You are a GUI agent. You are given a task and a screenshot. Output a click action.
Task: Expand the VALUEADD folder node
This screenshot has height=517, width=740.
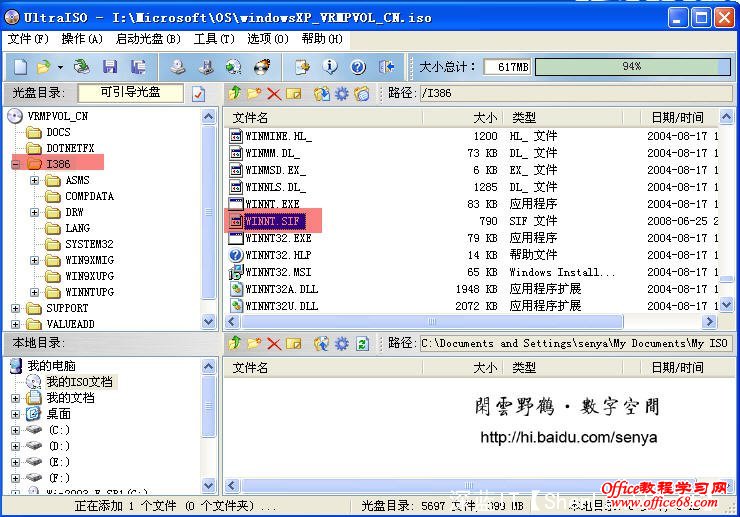(16, 324)
